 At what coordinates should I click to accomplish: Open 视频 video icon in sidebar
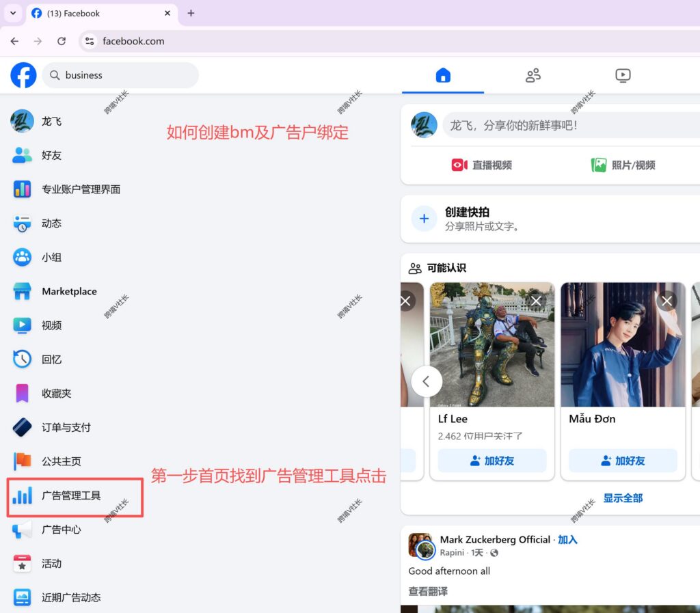click(x=22, y=325)
